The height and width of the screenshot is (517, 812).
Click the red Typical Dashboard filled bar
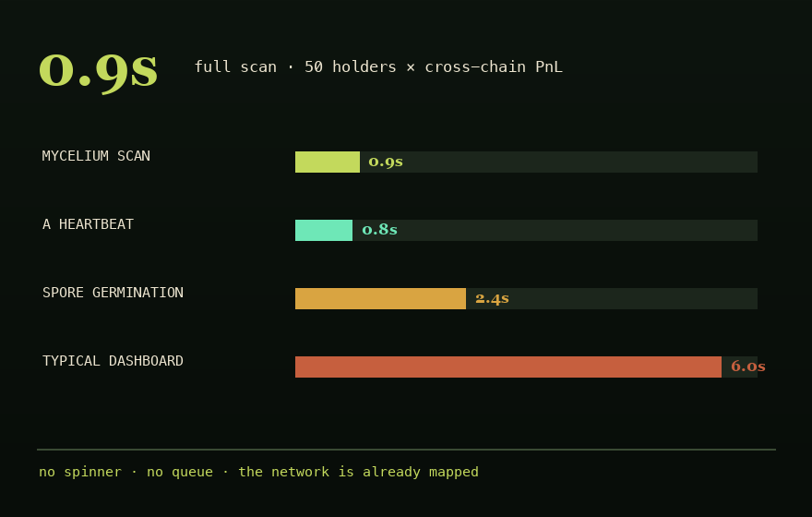click(508, 367)
